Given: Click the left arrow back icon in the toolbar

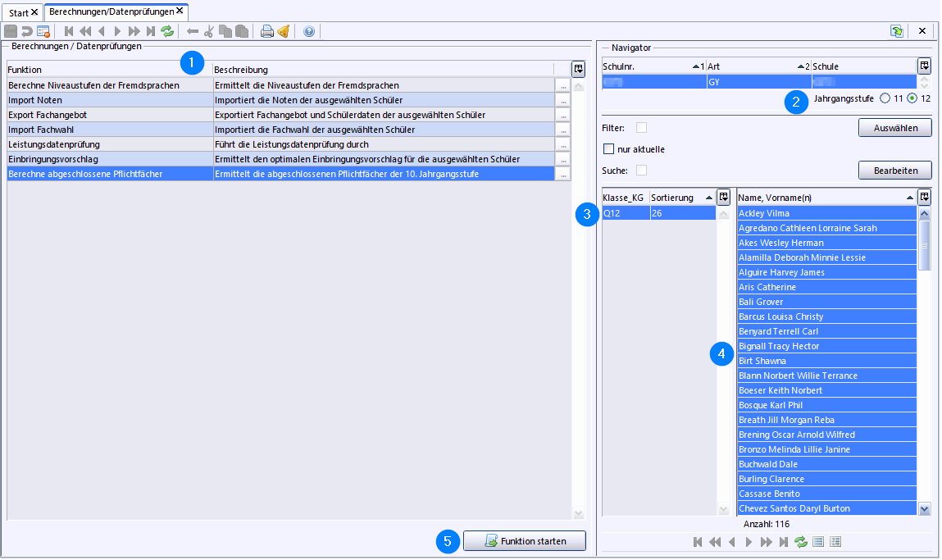Looking at the screenshot, I should click(193, 31).
